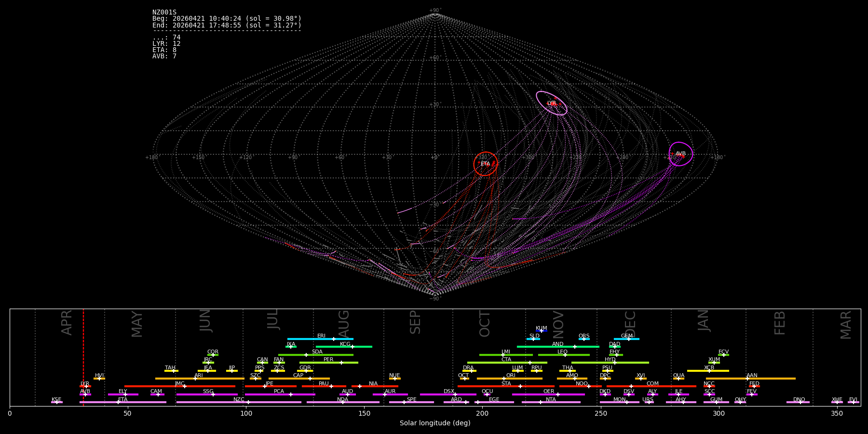Image resolution: width=868 pixels, height=434 pixels.
Task: Click the MON shower label
Action: click(620, 400)
